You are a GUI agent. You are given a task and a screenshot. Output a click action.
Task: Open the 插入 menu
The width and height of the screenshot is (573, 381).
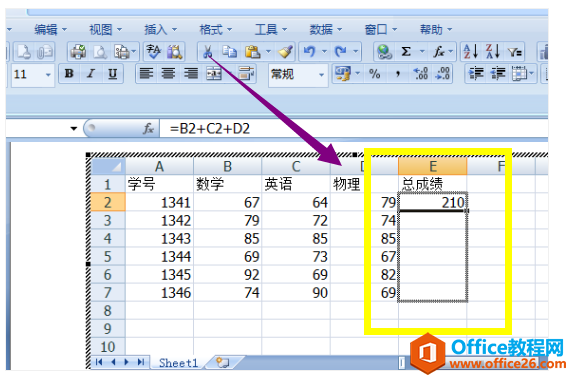click(x=160, y=29)
